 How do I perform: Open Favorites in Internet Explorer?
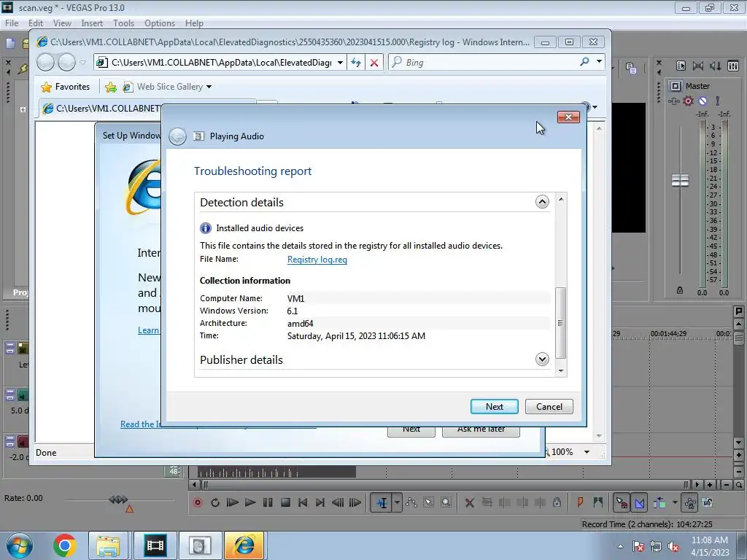(65, 87)
